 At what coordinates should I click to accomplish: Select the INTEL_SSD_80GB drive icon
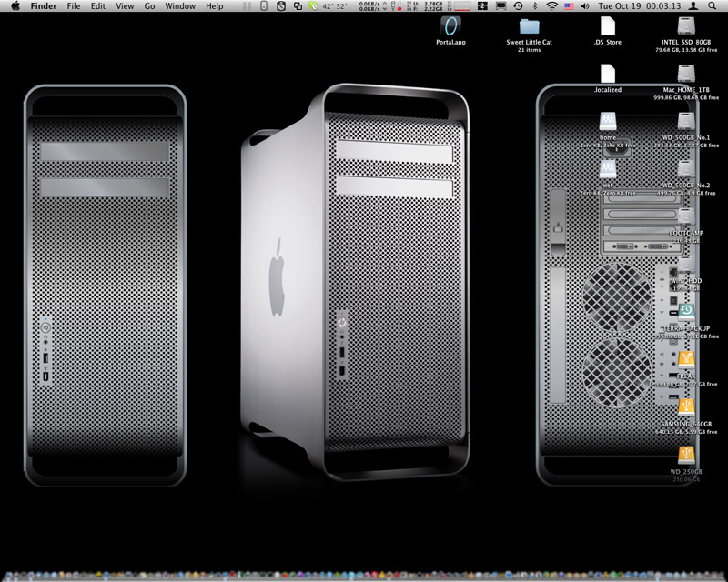[686, 26]
